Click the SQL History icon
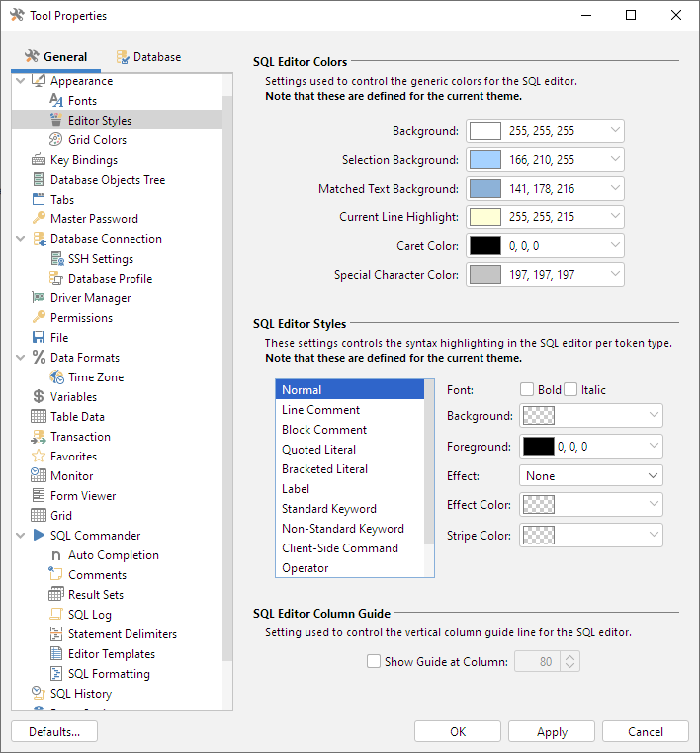The image size is (700, 753). (x=39, y=694)
